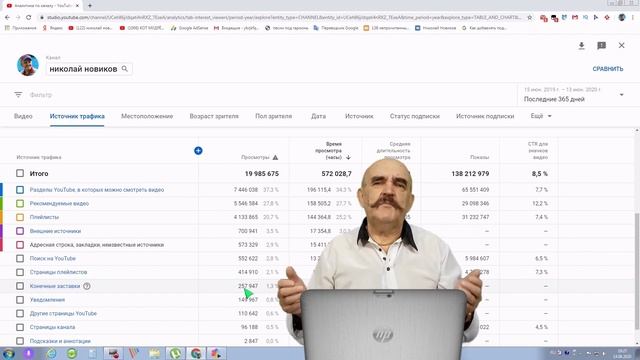
Task: Download the analytics report with the export icon
Action: pyautogui.click(x=582, y=45)
